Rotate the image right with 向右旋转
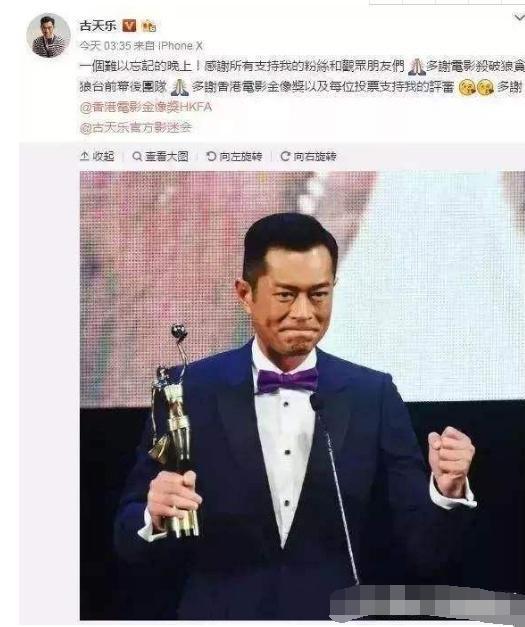Image resolution: width=525 pixels, height=627 pixels. point(308,156)
